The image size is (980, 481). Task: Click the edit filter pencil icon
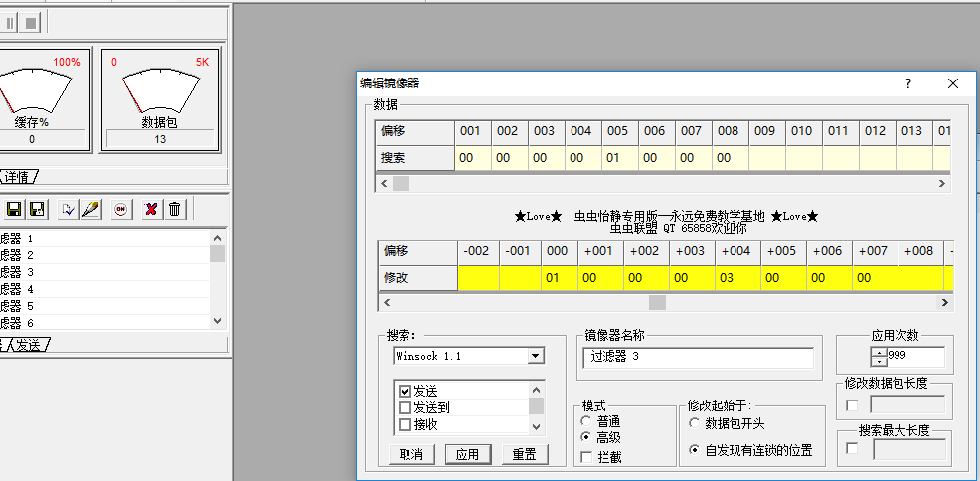click(90, 209)
